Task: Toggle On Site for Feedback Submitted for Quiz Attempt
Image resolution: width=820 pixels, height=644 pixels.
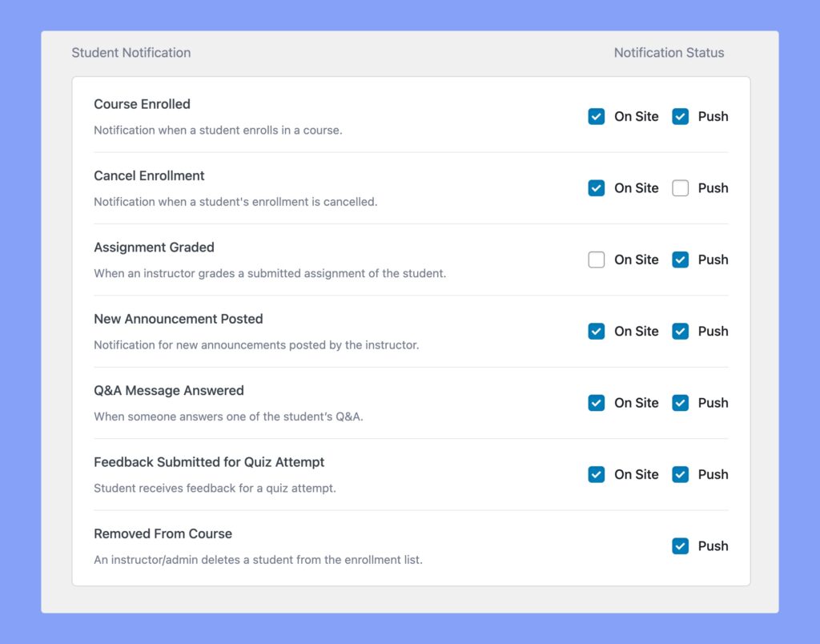Action: [597, 474]
